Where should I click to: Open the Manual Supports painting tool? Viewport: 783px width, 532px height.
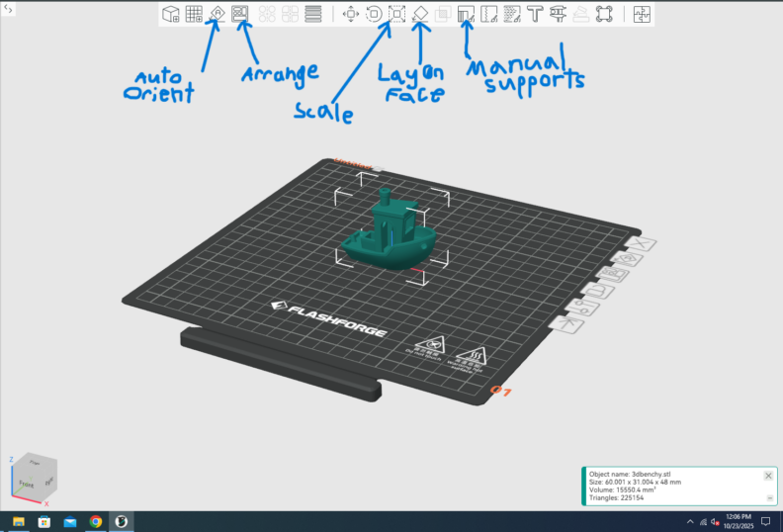pos(466,14)
